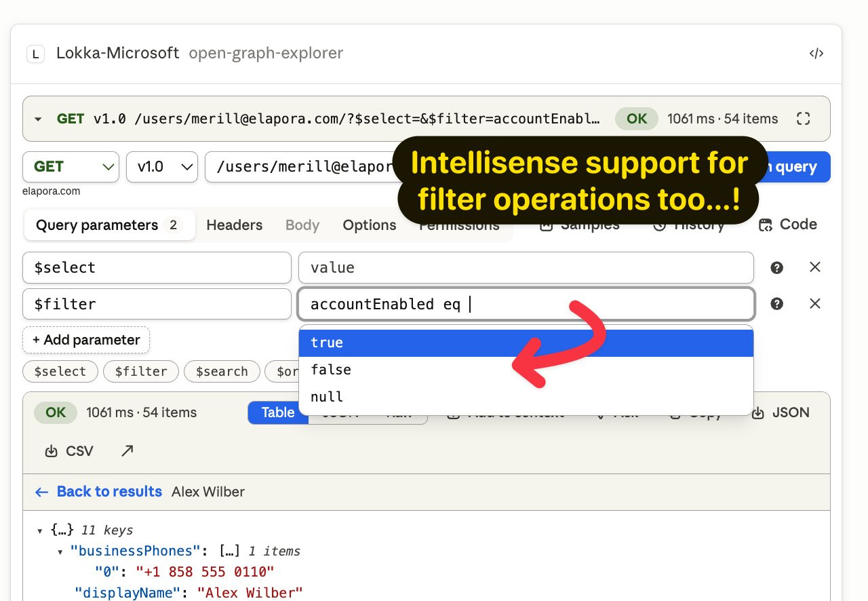
Task: Insert the $select chip
Action: [60, 371]
